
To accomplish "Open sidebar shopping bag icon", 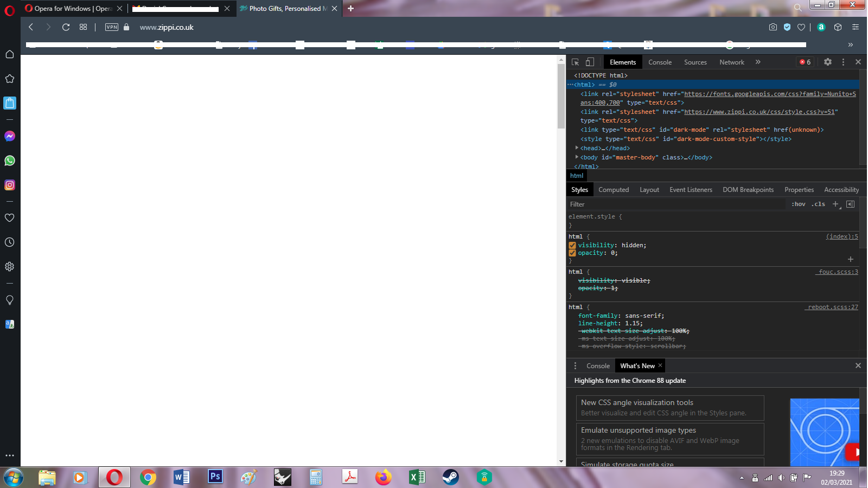I will pos(10,103).
